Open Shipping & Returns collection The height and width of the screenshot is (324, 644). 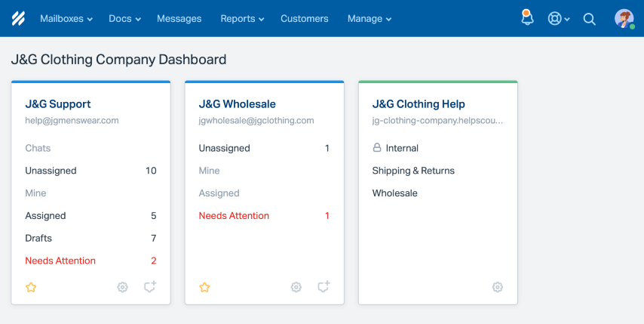coord(413,171)
